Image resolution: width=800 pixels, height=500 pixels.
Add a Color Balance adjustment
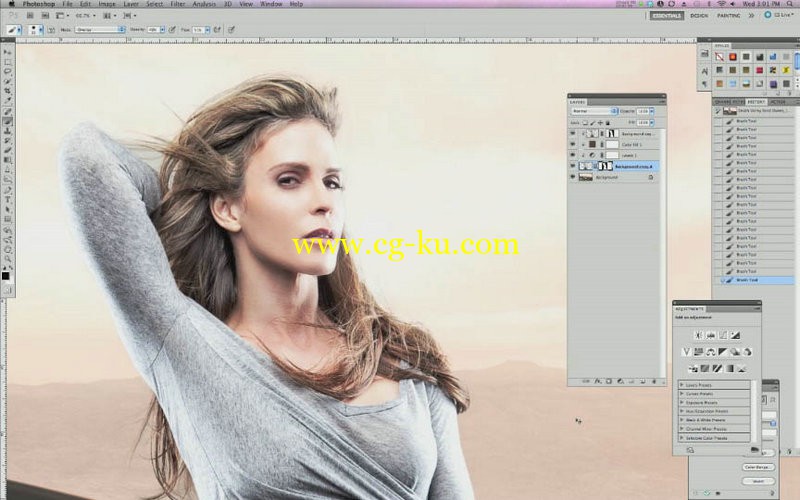point(711,352)
